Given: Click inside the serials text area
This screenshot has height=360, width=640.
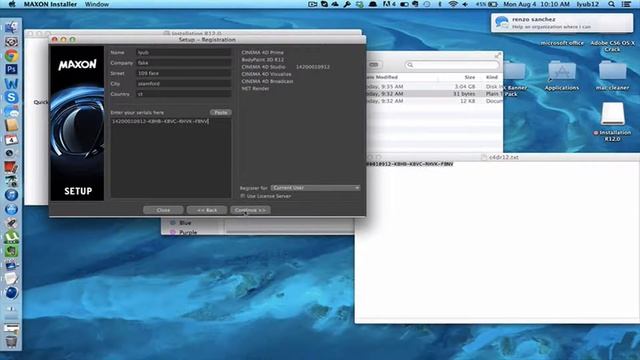Looking at the screenshot, I should click(x=171, y=158).
